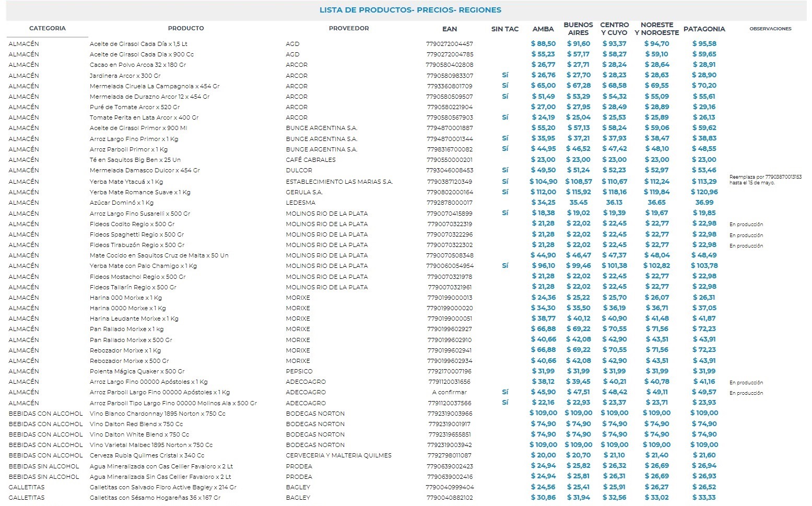Select EAN code 7792878000017
The height and width of the screenshot is (506, 812).
tap(450, 203)
